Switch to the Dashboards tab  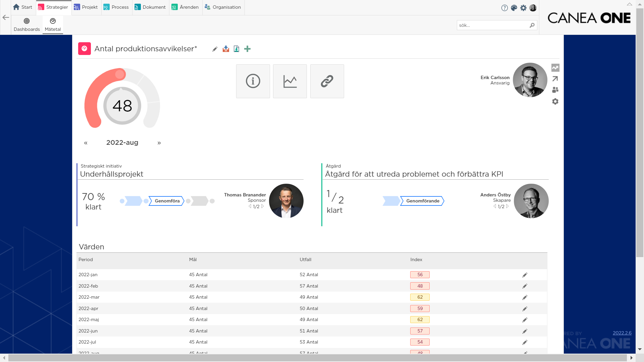click(x=27, y=25)
